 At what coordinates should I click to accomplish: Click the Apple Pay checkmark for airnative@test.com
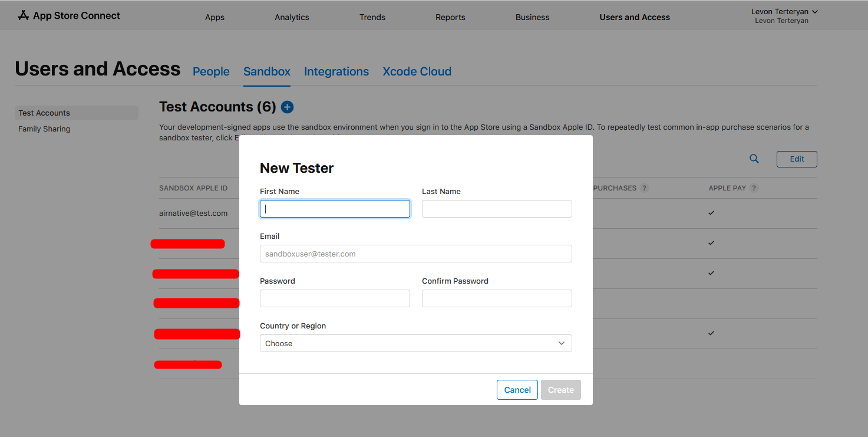(x=711, y=213)
